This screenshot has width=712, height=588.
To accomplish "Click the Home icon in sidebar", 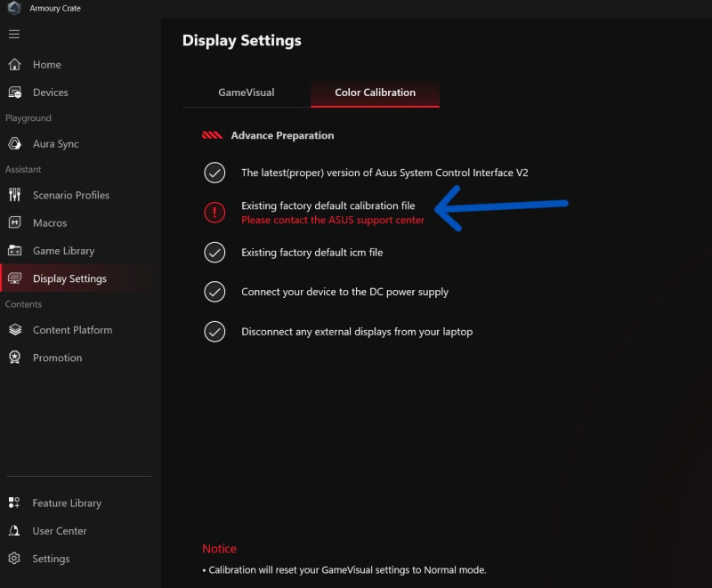I will [x=14, y=65].
